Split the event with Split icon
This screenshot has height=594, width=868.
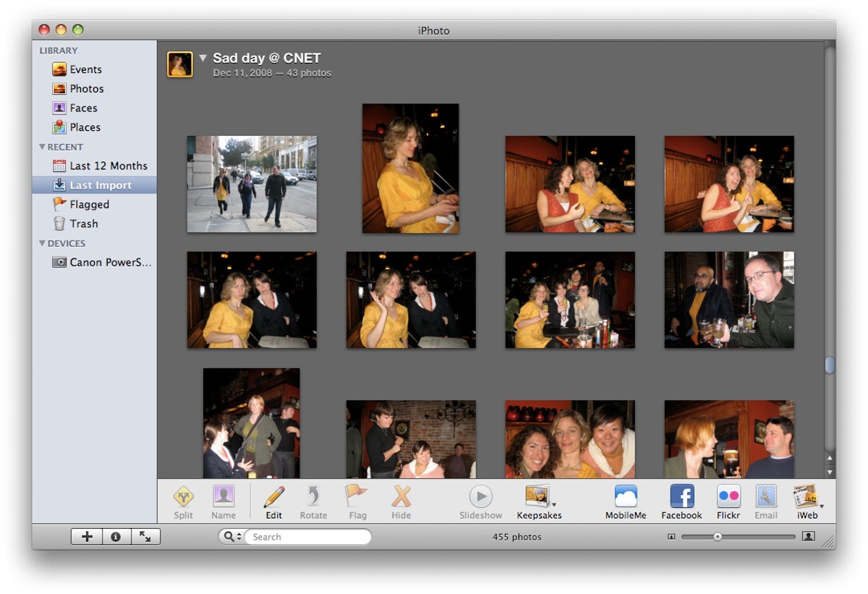click(183, 497)
